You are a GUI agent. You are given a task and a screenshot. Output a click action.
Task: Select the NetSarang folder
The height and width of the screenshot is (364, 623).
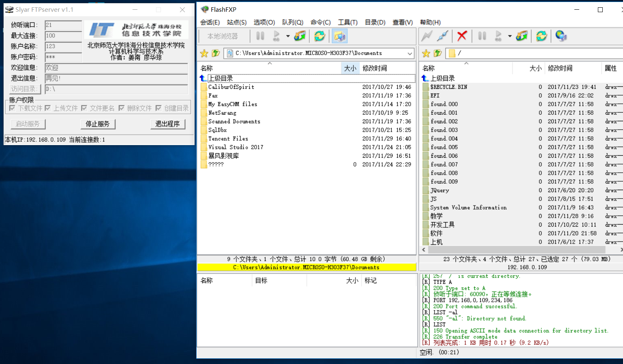tap(222, 113)
